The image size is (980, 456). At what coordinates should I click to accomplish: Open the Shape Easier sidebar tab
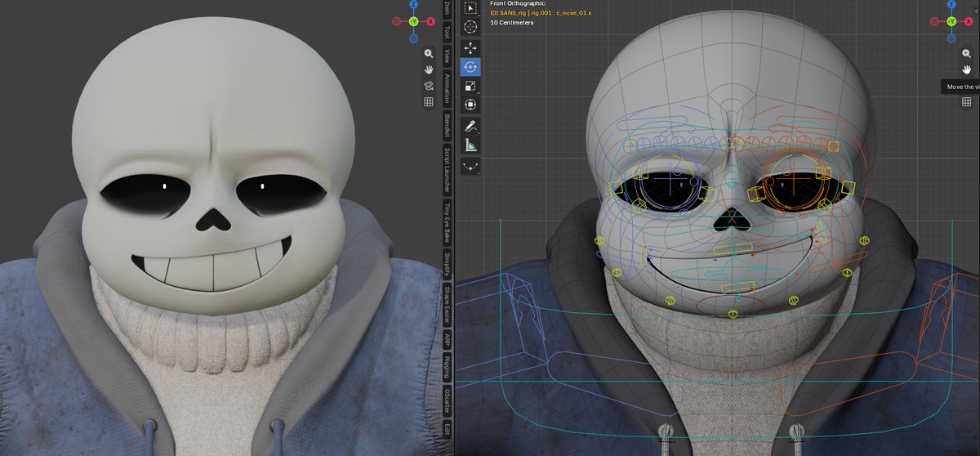pos(447,306)
